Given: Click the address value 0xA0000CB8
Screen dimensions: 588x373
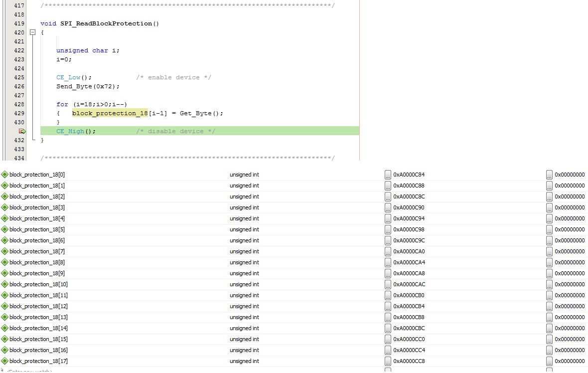Looking at the screenshot, I should point(409,317).
